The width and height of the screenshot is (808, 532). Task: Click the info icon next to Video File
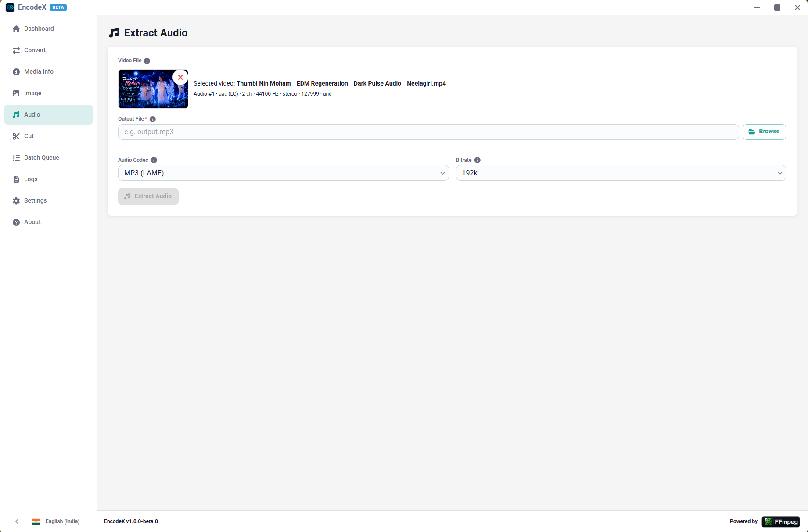[147, 61]
